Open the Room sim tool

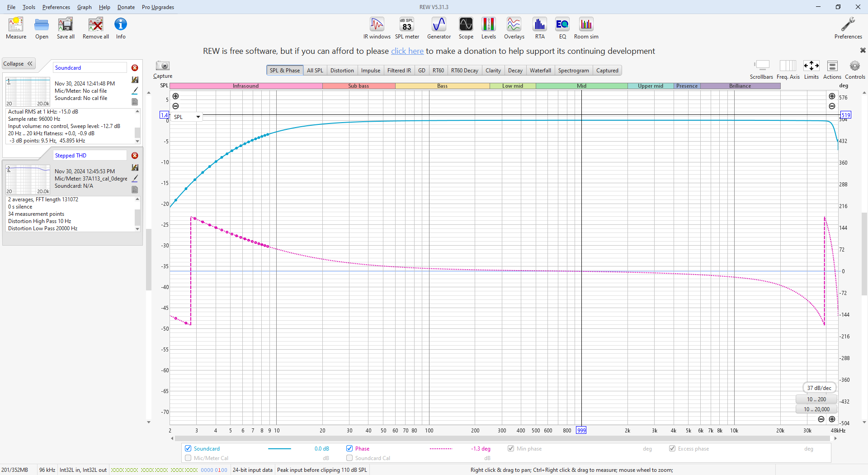click(586, 28)
